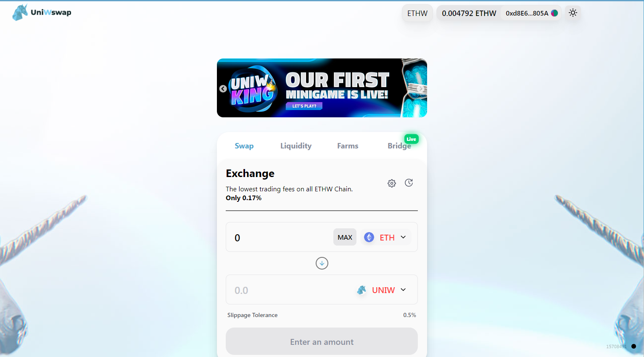Click the wallet avatar circle icon
The height and width of the screenshot is (357, 644).
click(x=554, y=13)
